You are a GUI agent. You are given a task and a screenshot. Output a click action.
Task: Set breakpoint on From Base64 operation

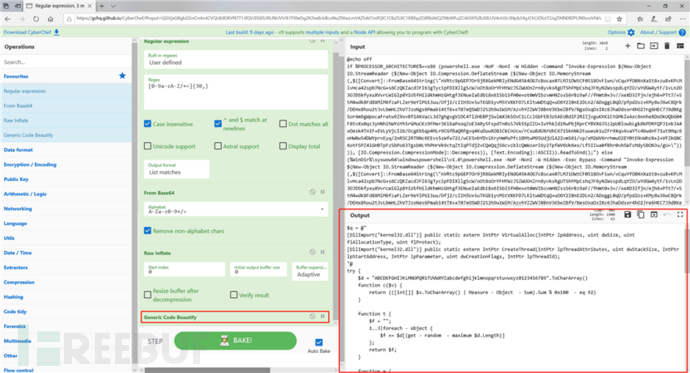pos(323,192)
